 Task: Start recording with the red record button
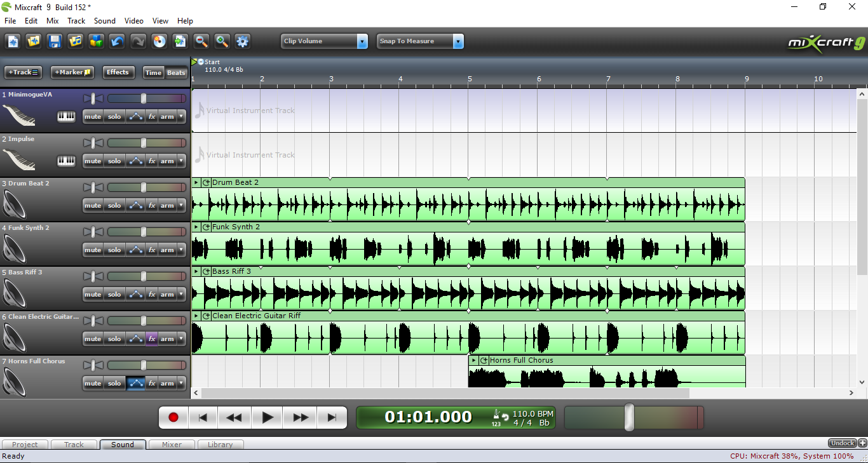[173, 417]
